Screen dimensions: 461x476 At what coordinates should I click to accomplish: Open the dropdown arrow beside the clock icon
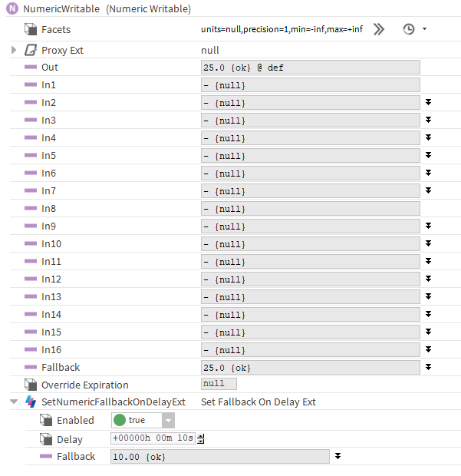click(x=424, y=29)
